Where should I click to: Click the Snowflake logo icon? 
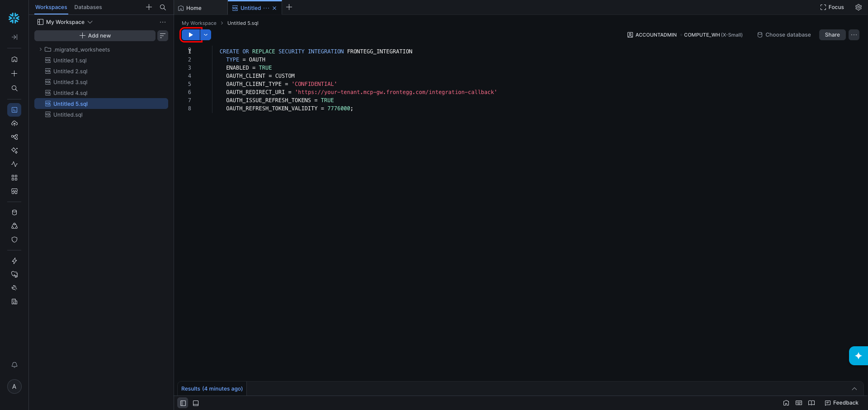point(14,18)
